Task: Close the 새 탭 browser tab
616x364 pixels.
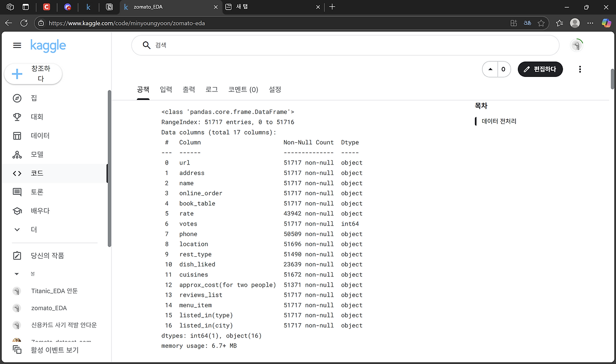Action: (318, 7)
